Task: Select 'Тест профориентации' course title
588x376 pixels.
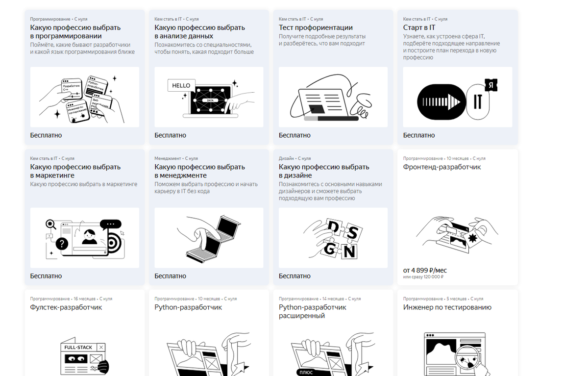Action: (x=316, y=28)
